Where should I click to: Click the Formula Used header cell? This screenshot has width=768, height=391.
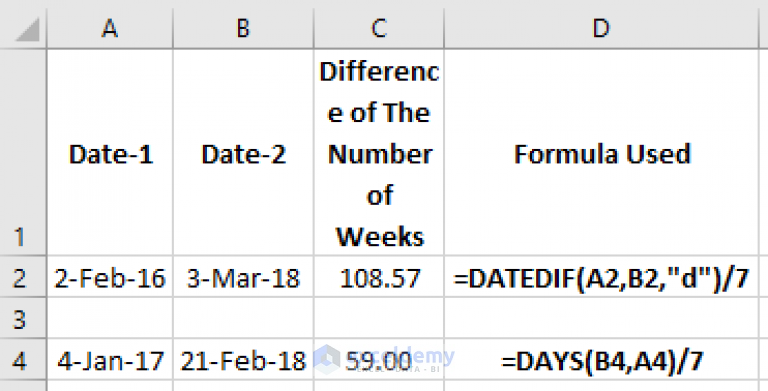(601, 152)
